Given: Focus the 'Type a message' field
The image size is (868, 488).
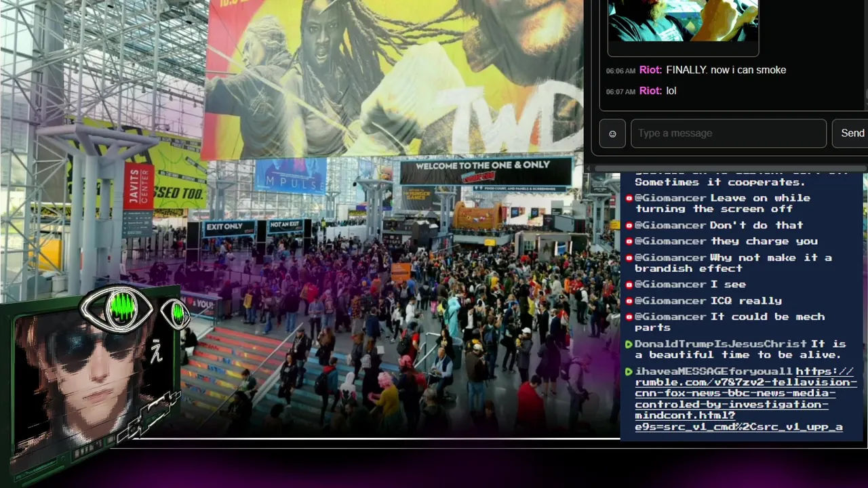Looking at the screenshot, I should tap(728, 134).
